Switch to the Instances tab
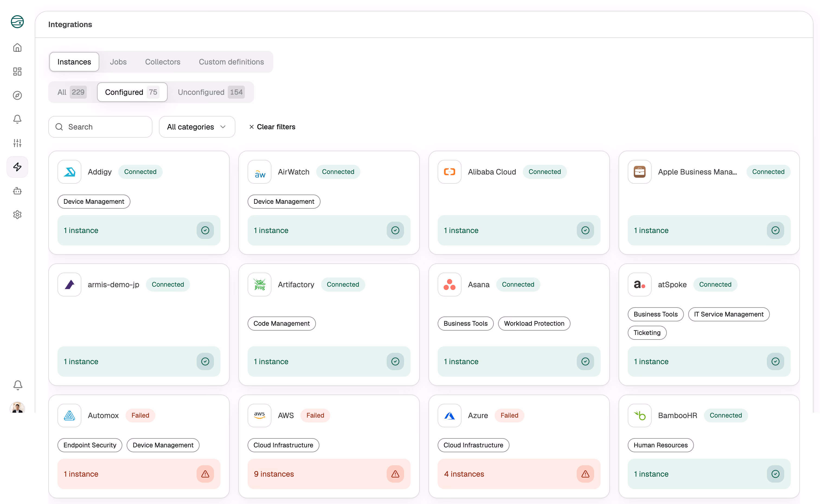 pyautogui.click(x=74, y=62)
